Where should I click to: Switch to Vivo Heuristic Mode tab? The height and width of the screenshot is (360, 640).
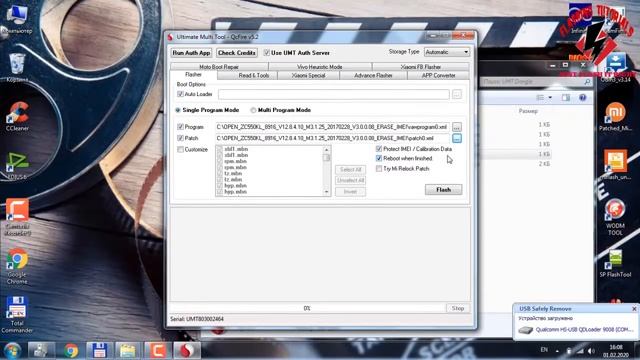(x=320, y=67)
